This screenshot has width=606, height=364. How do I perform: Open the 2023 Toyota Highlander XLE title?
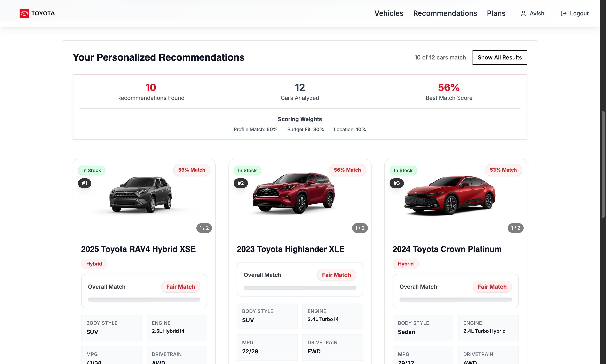(290, 249)
